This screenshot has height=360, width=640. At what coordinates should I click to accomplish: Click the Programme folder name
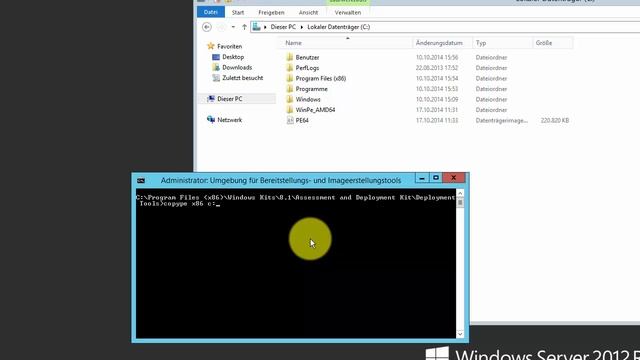click(311, 89)
